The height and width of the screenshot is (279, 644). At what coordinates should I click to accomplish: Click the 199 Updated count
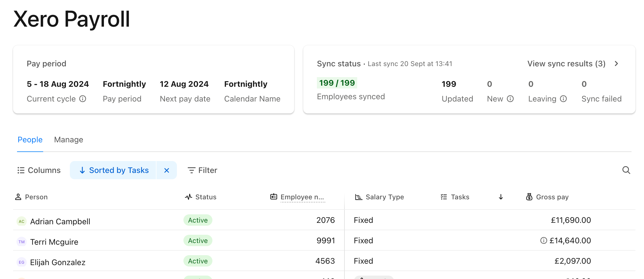point(449,84)
